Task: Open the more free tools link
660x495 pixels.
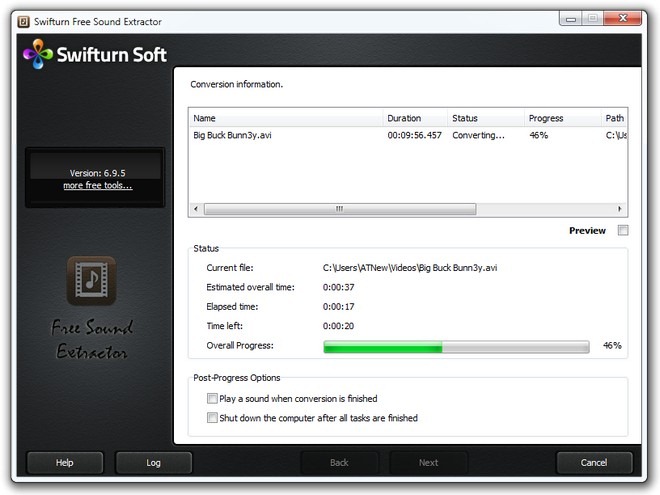Action: tap(98, 186)
